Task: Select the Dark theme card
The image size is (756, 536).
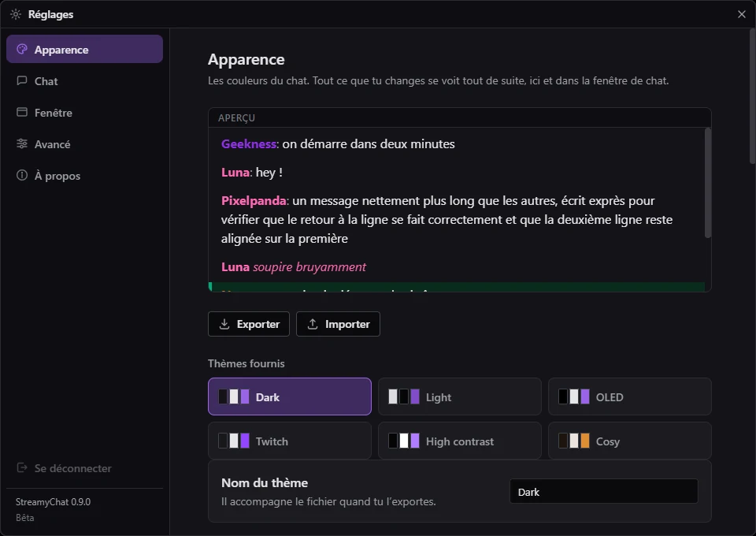Action: coord(290,396)
